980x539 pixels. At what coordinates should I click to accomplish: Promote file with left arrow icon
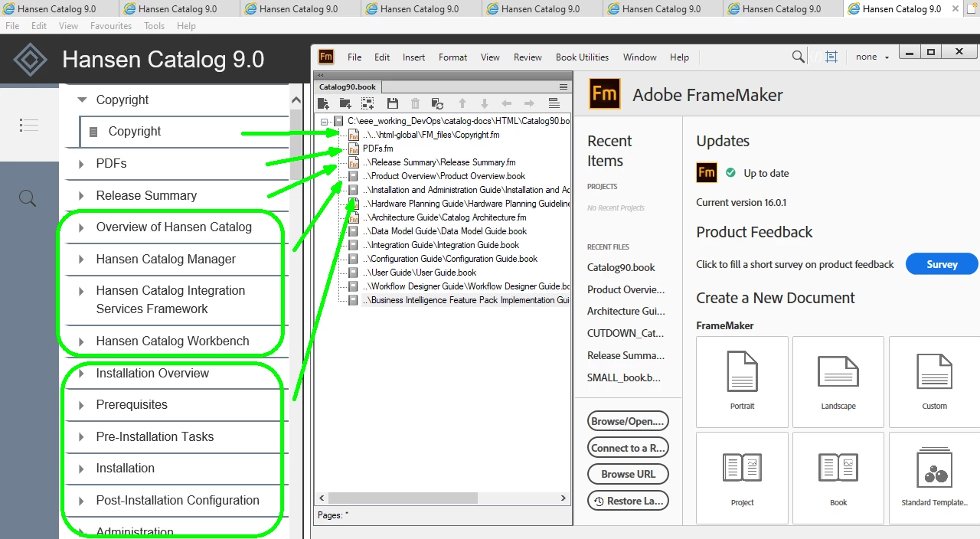(506, 103)
